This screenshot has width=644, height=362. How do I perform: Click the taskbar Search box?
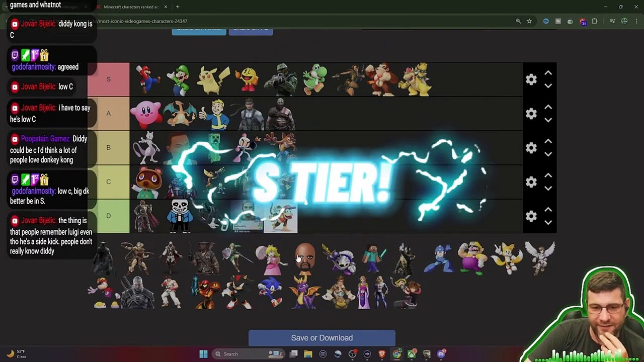tap(249, 354)
